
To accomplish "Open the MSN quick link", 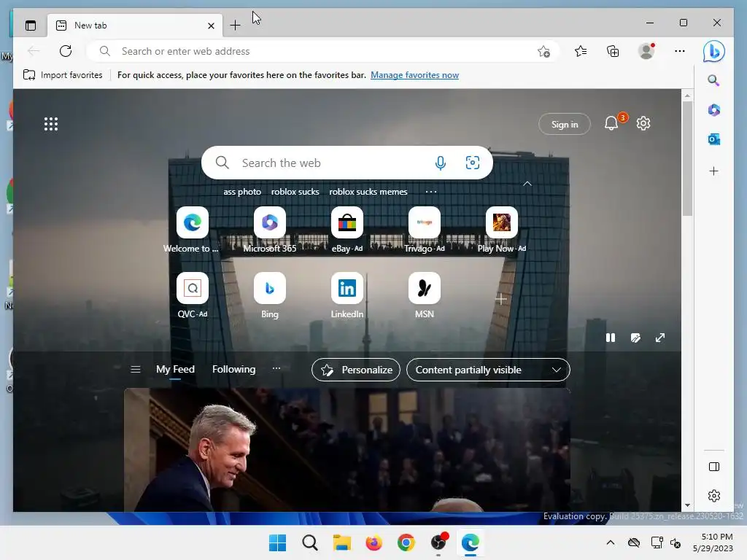I will pos(424,295).
